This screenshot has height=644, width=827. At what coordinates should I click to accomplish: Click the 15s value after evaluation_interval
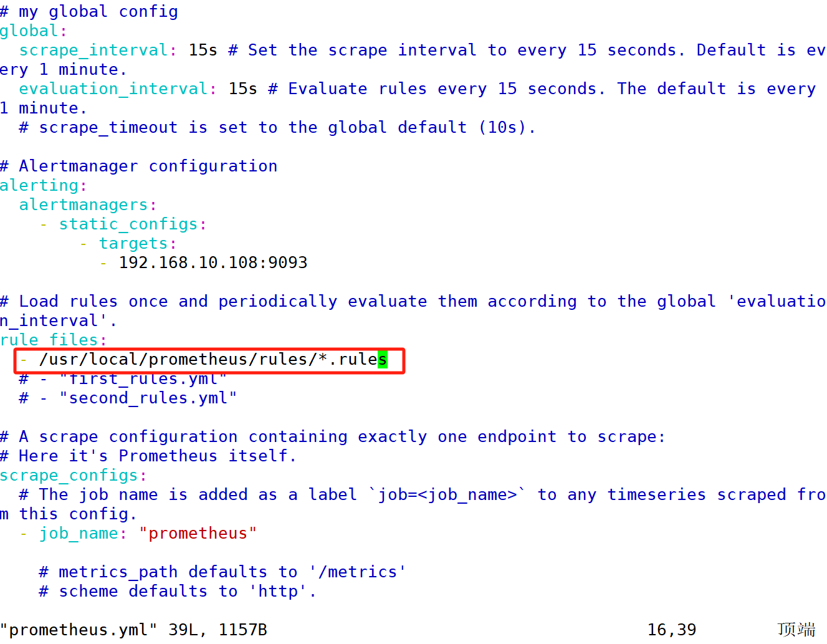[x=243, y=89]
